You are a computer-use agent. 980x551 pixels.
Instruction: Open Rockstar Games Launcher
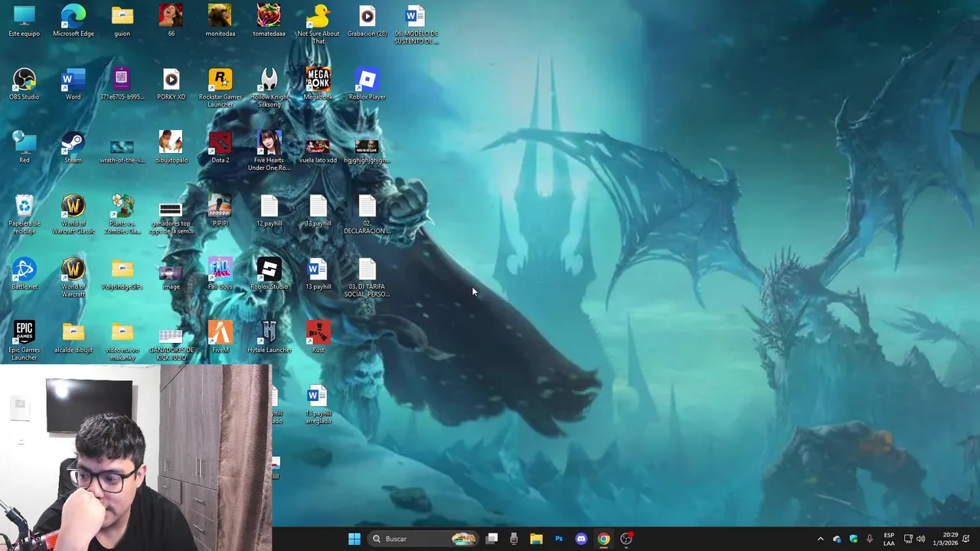pos(220,88)
